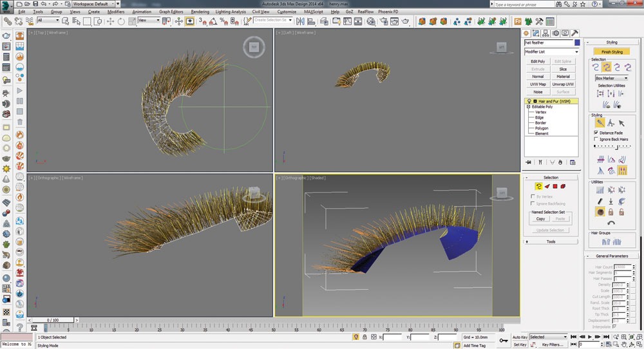Click the brush size slider under Styling
Image resolution: width=644 pixels, height=349 pixels.
coord(612,146)
